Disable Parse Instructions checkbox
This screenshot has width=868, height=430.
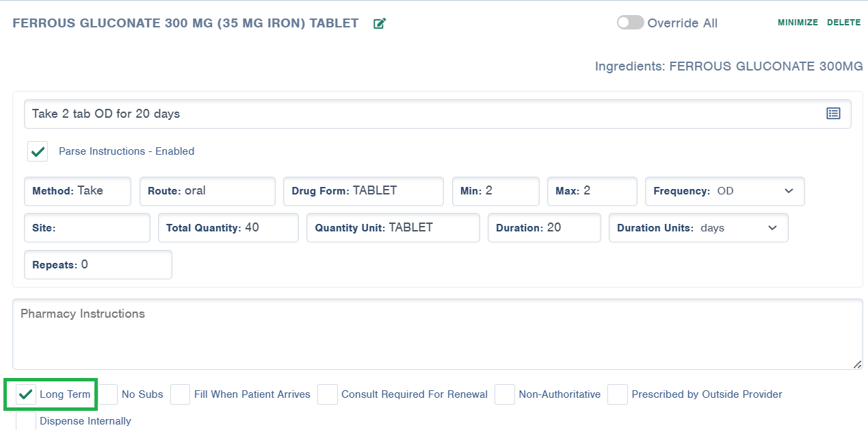click(x=38, y=151)
